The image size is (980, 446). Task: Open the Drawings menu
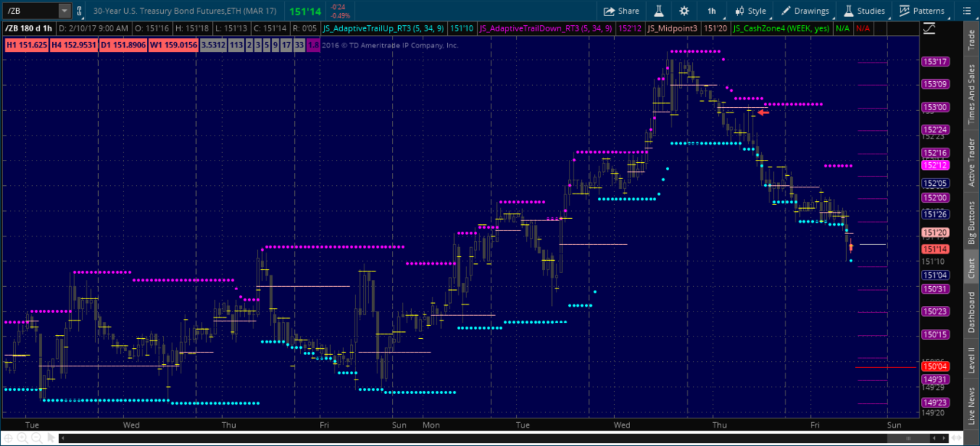point(805,11)
